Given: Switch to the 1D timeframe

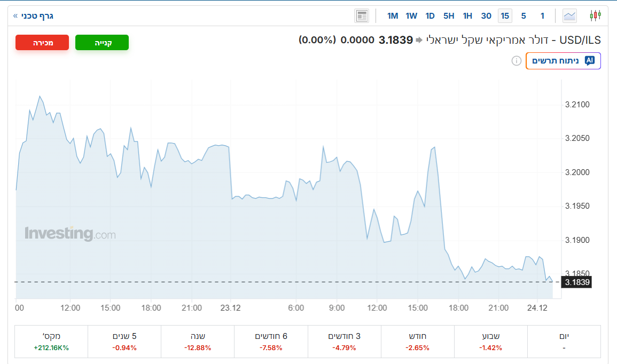Looking at the screenshot, I should 430,15.
